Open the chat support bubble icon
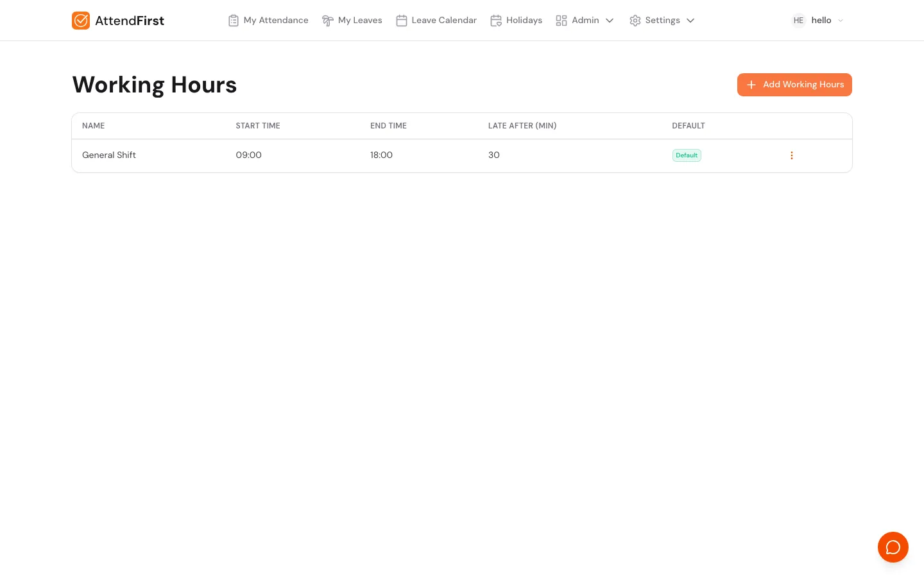The width and height of the screenshot is (924, 578). point(893,547)
